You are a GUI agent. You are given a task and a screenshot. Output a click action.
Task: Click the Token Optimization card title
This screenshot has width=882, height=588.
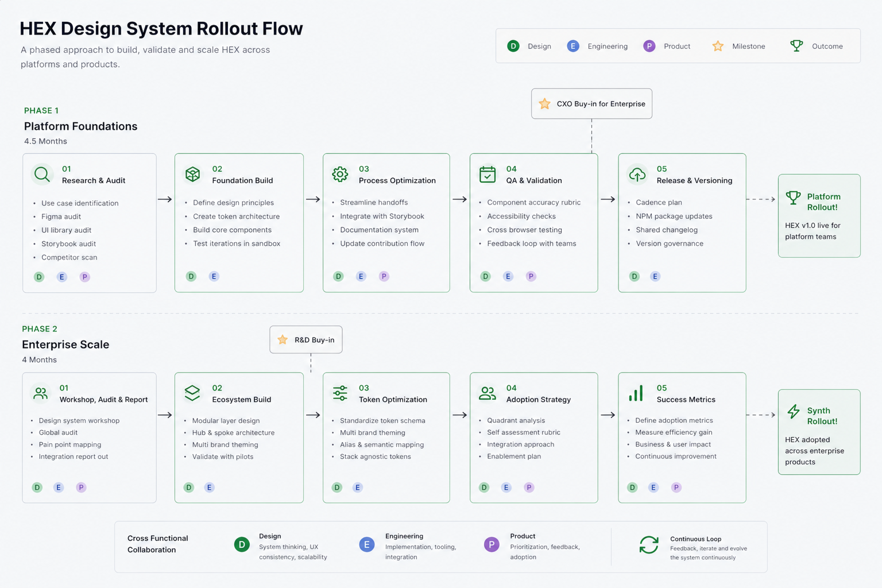point(393,399)
